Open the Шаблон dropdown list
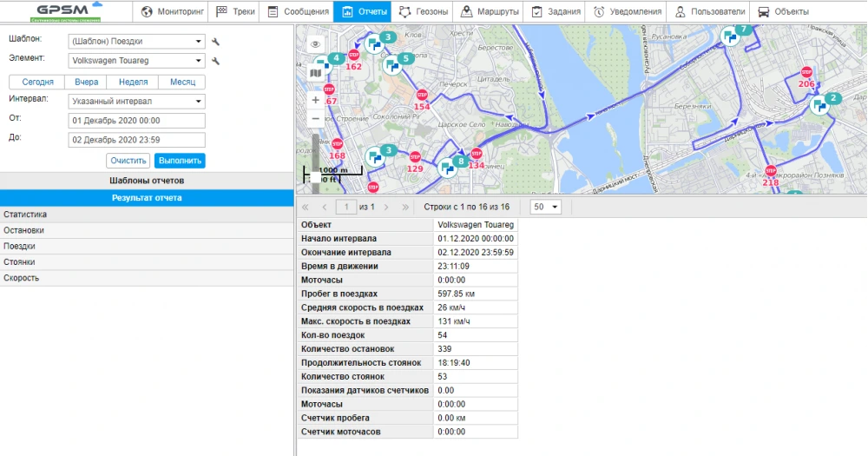 coord(136,41)
